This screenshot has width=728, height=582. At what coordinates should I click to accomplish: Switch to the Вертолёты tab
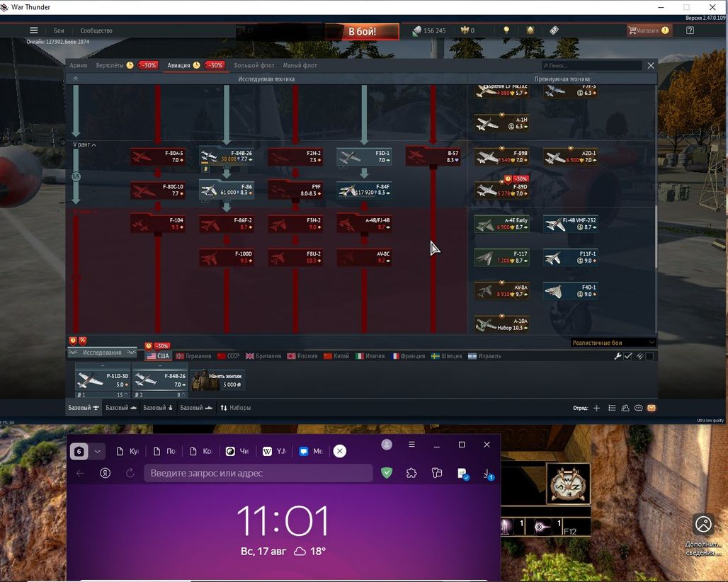click(x=110, y=65)
